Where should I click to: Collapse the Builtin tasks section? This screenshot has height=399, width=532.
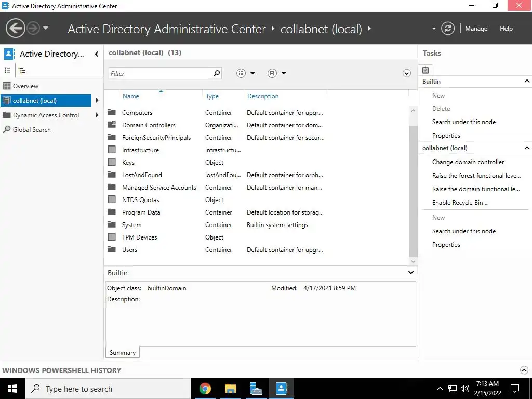tap(527, 81)
